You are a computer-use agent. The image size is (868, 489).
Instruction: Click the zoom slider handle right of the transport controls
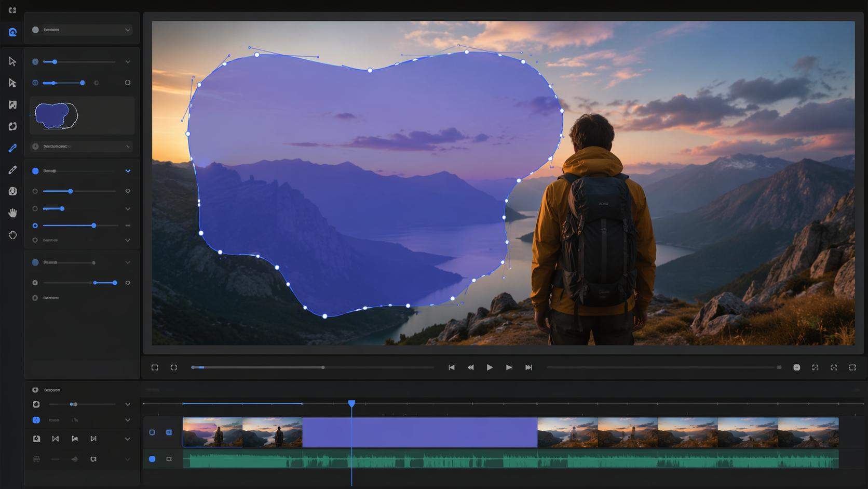click(779, 367)
